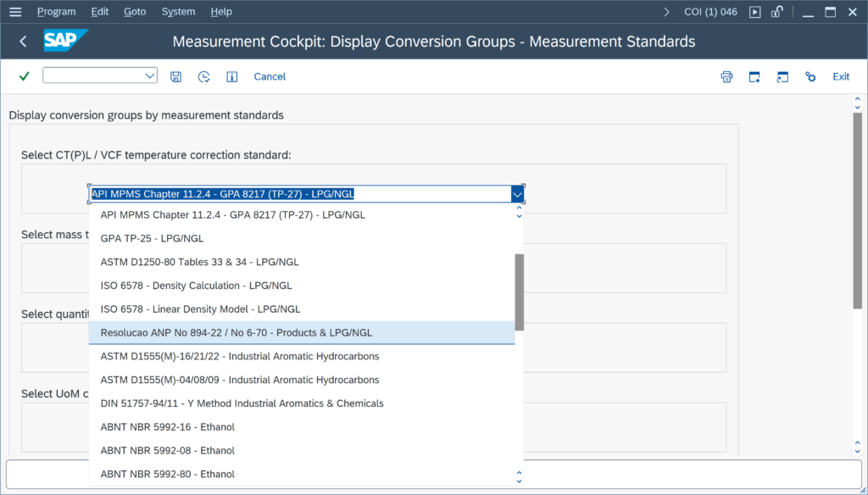868x495 pixels.
Task: Open the hamburger main menu icon
Action: (x=15, y=12)
